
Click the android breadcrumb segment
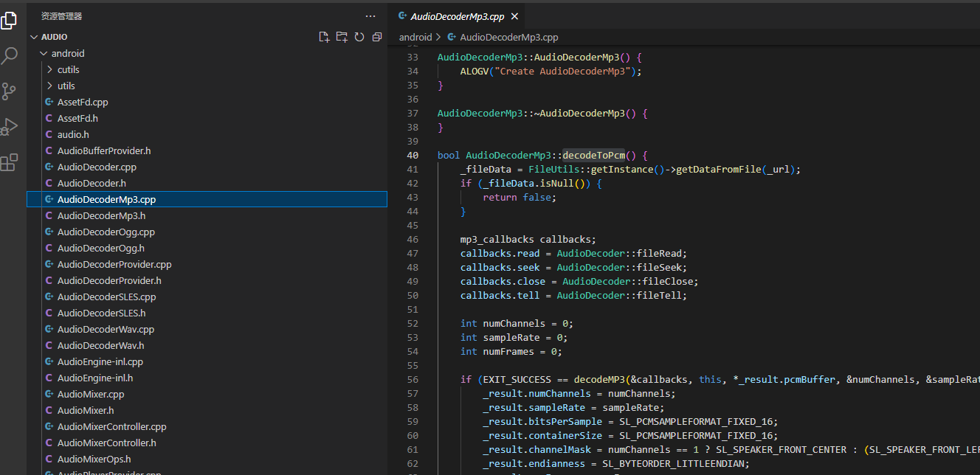pyautogui.click(x=415, y=37)
